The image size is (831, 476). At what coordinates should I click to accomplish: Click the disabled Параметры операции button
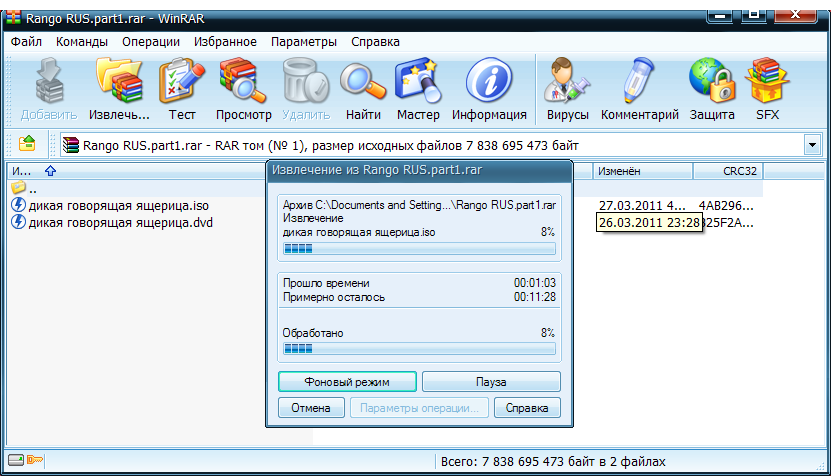419,408
